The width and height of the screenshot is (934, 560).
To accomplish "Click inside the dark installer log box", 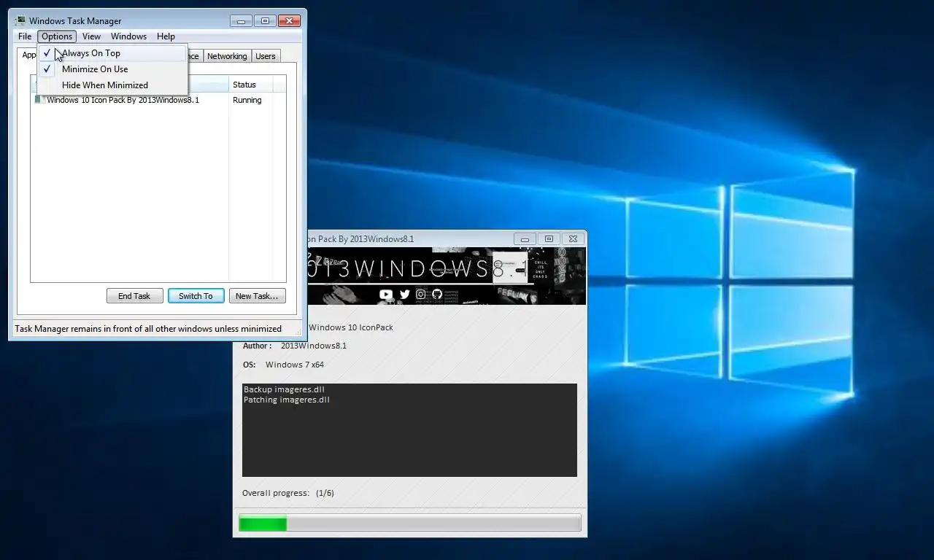I will tap(409, 430).
